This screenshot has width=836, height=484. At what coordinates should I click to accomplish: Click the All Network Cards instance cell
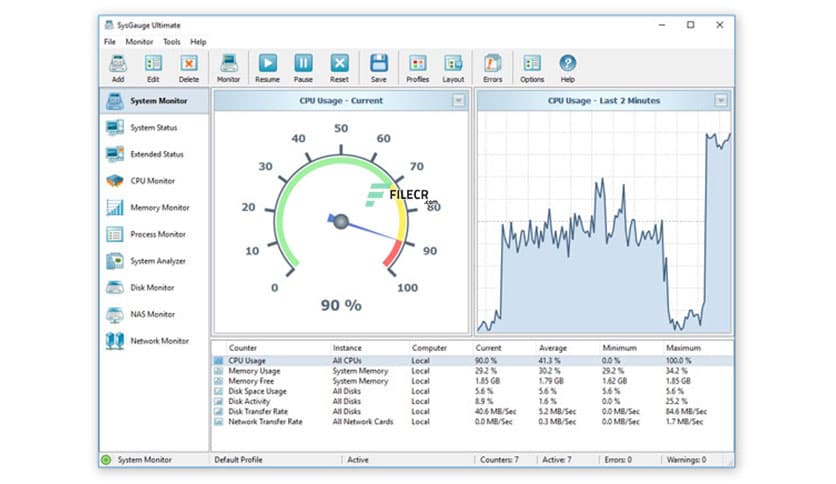pyautogui.click(x=363, y=422)
